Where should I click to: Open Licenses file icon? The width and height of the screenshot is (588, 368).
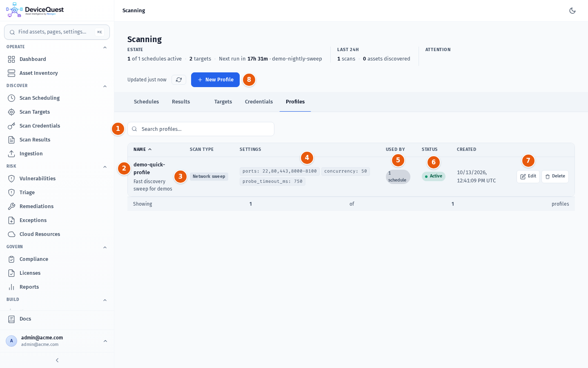(11, 273)
